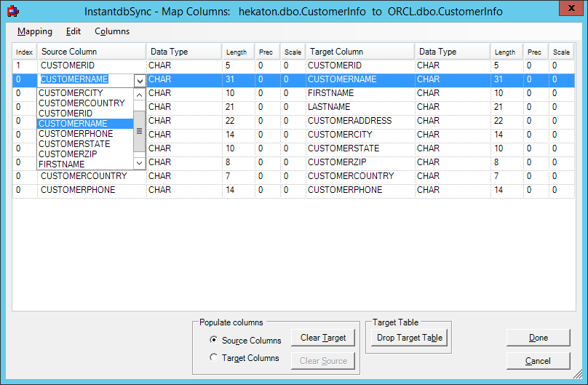The height and width of the screenshot is (385, 588).
Task: Click target length 7 in CUSTOMERCOUNTRY row
Action: click(x=506, y=176)
